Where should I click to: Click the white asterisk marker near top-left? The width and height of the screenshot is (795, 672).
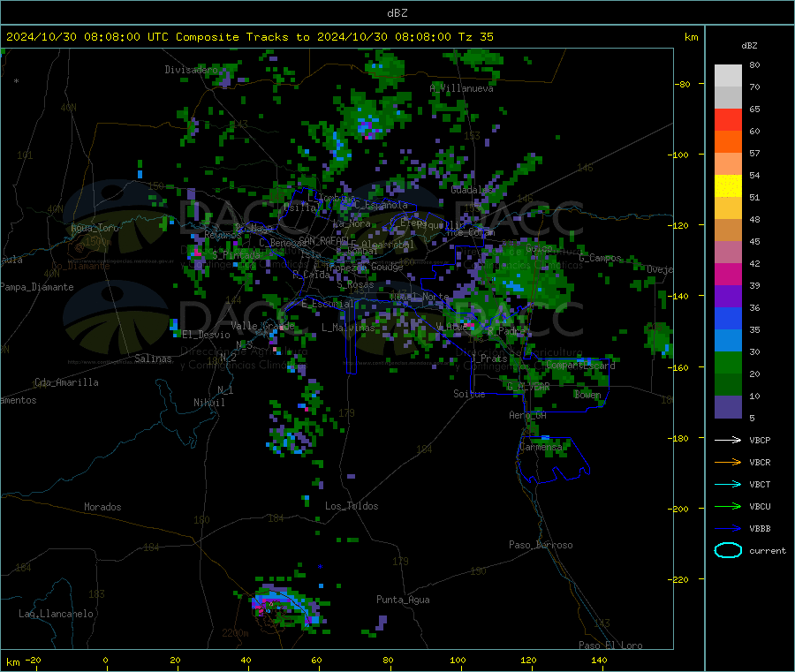coord(17,81)
